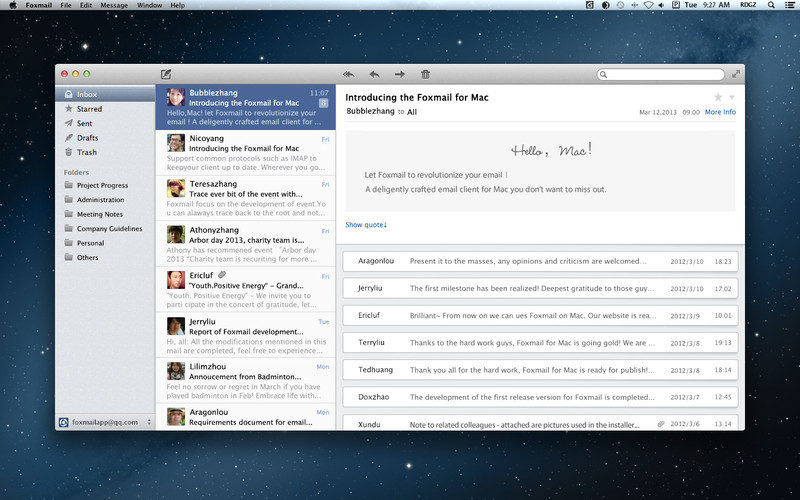The height and width of the screenshot is (500, 800).
Task: Select the Report of Foxmail development email
Action: (245, 335)
